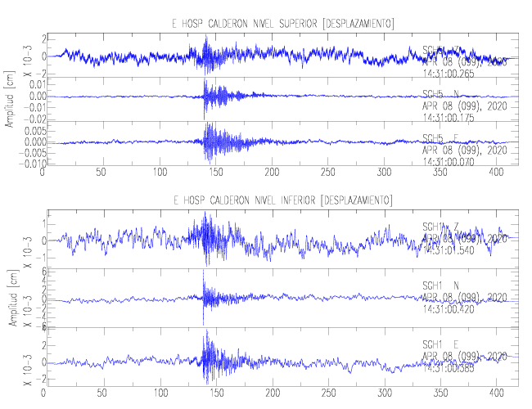Click the '50' x-axis tick of the lower plot
This screenshot has width=532, height=409.
click(x=101, y=393)
